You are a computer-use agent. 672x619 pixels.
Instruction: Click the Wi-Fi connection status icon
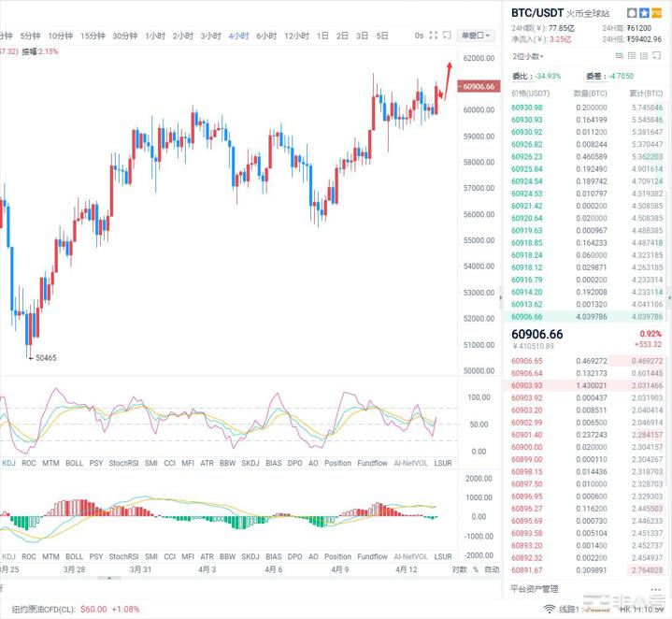click(549, 609)
